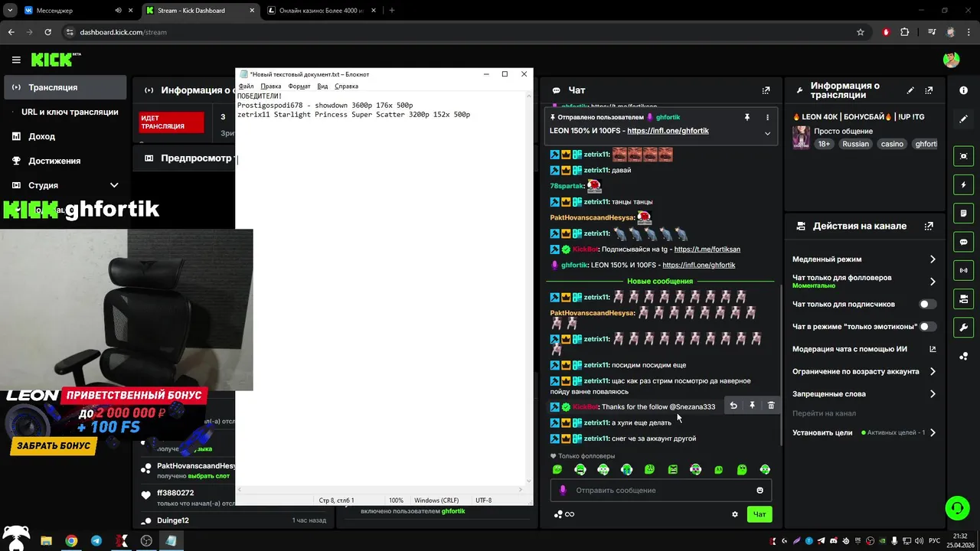This screenshot has height=551, width=980.
Task: Click ЗАБРАТЬ БОНУС banner button
Action: pyautogui.click(x=53, y=446)
